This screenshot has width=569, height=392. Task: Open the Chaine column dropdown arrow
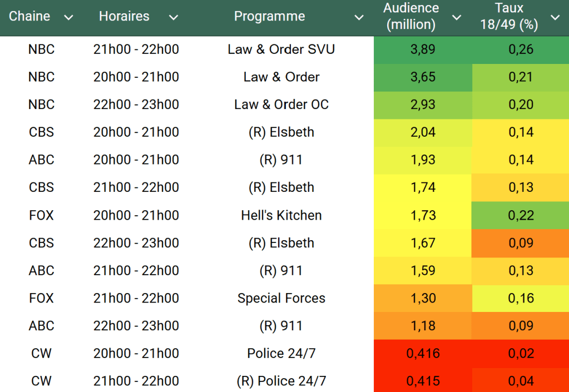click(68, 18)
